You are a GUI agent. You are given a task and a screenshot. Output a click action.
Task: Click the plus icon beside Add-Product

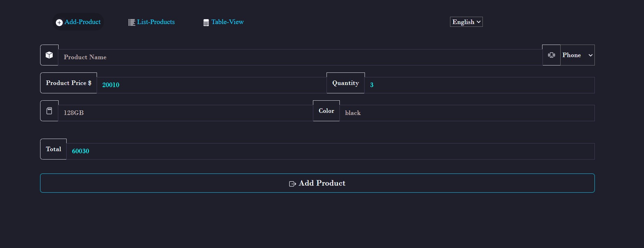coord(59,22)
